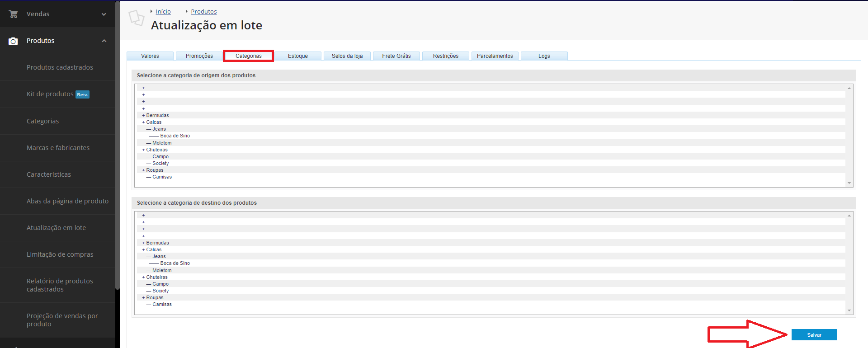Expand the Vendas sidebar menu chevron
The image size is (868, 348).
pyautogui.click(x=104, y=14)
